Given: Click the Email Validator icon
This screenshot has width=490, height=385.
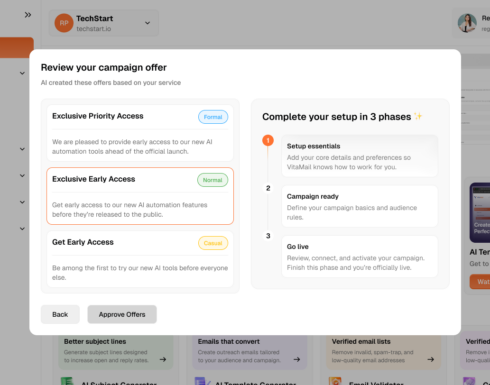Looking at the screenshot, I should [335, 381].
